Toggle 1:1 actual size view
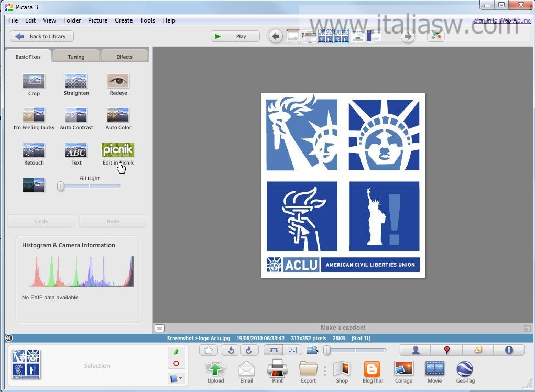 [x=292, y=350]
